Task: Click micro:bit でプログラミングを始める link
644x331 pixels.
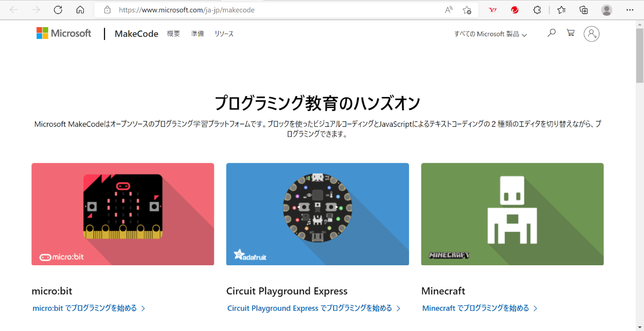Action: pyautogui.click(x=89, y=308)
